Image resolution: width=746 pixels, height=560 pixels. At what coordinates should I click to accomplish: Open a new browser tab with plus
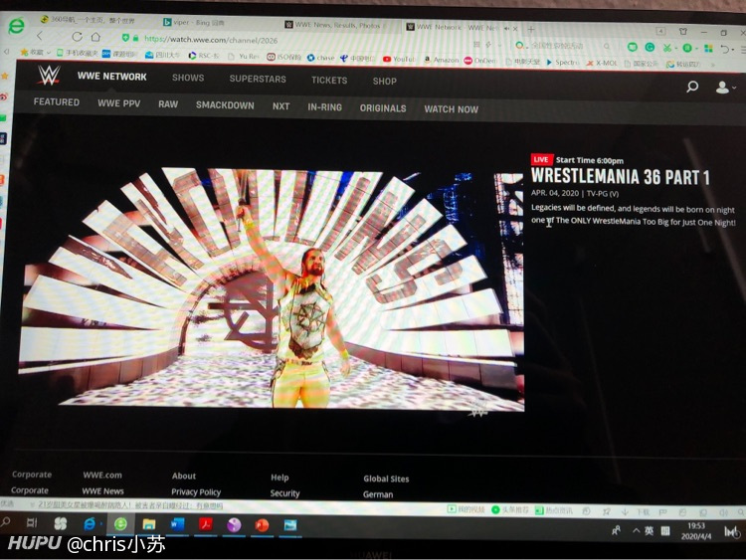(x=531, y=29)
